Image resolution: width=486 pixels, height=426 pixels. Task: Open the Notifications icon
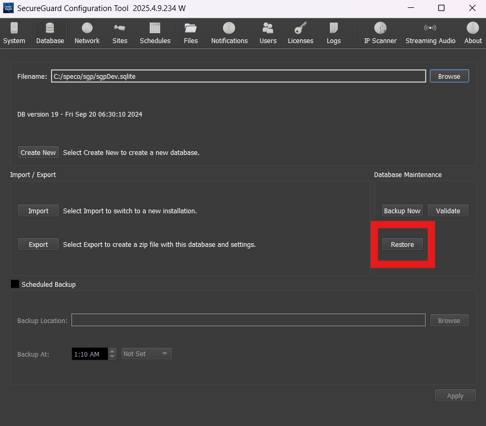(229, 28)
